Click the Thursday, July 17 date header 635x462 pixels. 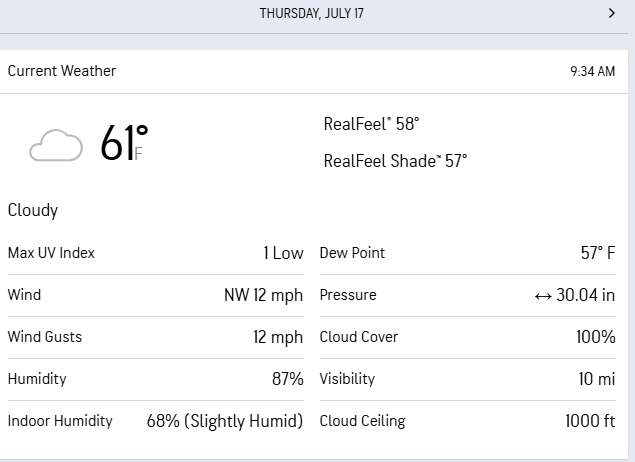point(312,13)
